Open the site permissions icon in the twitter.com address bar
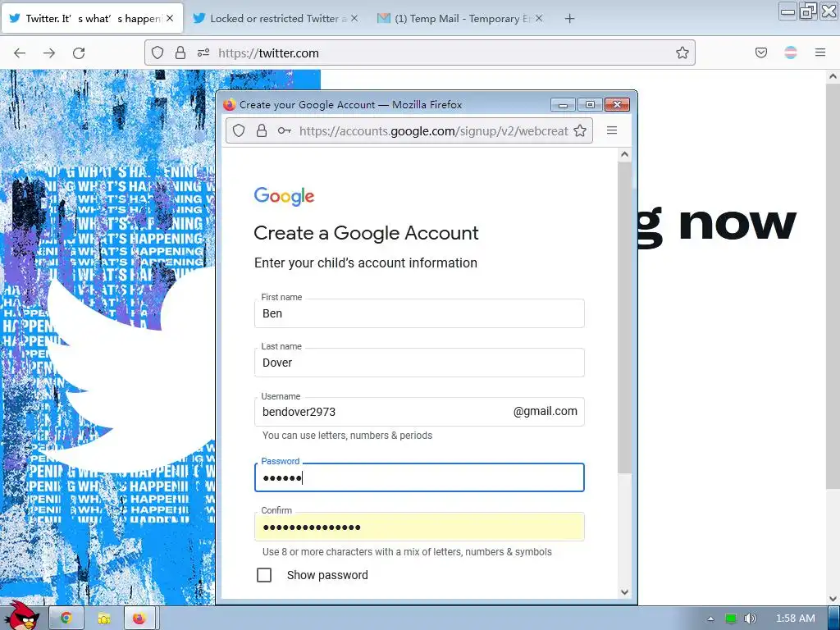This screenshot has height=630, width=840. [203, 52]
